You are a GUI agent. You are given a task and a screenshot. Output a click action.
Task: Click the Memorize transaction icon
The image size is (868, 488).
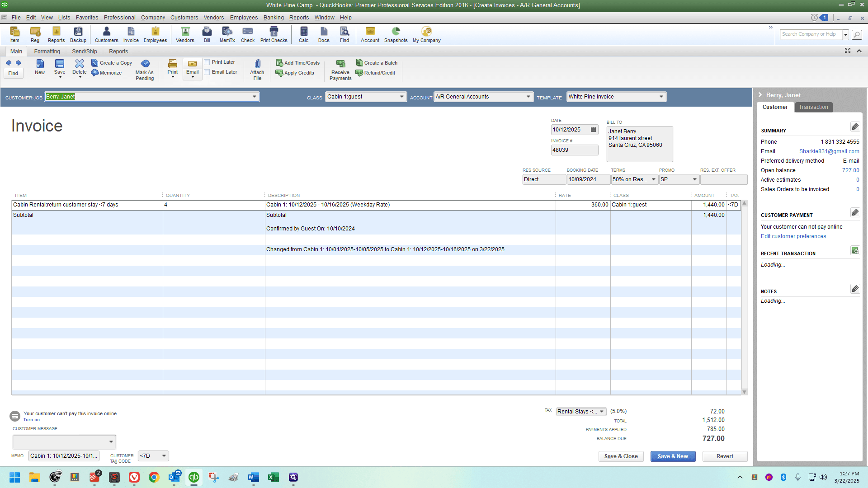click(x=107, y=73)
